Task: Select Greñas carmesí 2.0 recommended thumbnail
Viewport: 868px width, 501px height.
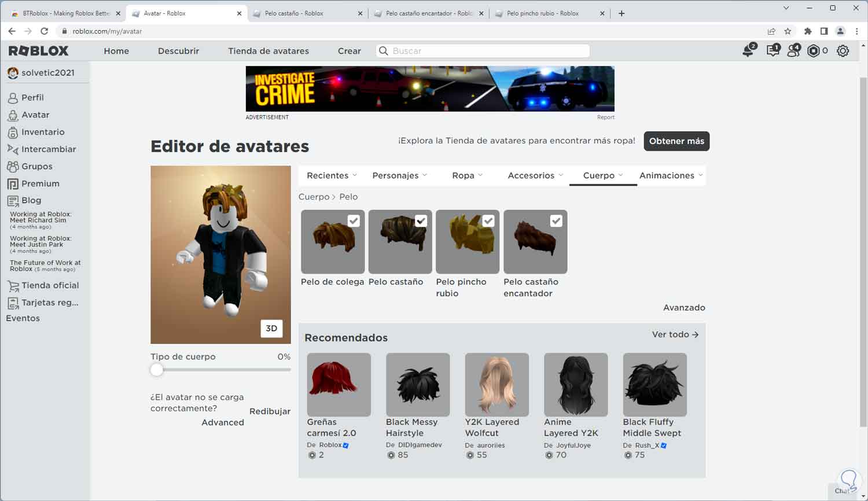Action: tap(339, 385)
